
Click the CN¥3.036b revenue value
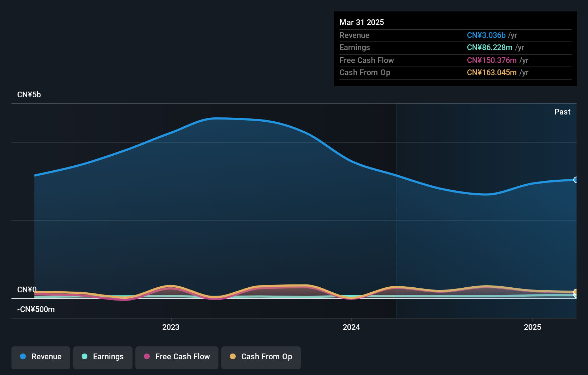pos(486,35)
